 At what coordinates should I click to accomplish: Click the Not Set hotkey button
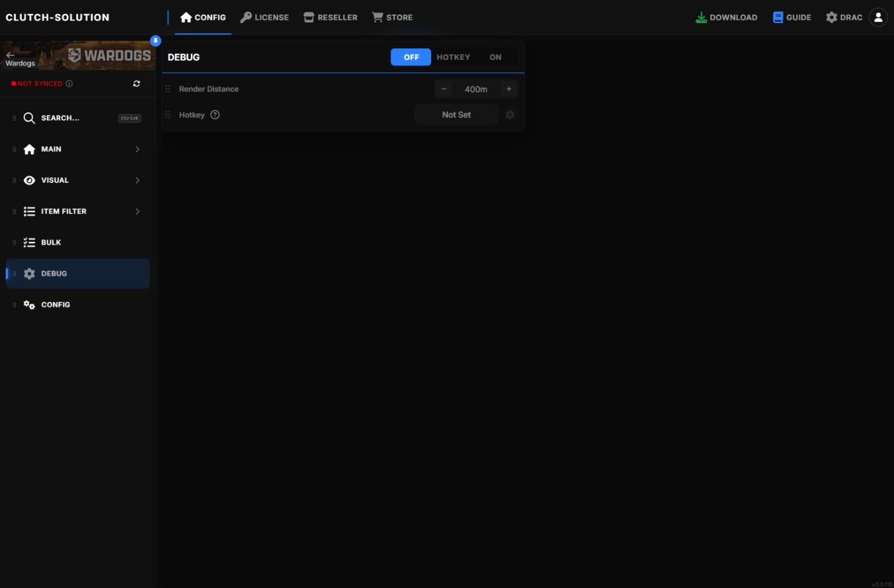coord(457,115)
